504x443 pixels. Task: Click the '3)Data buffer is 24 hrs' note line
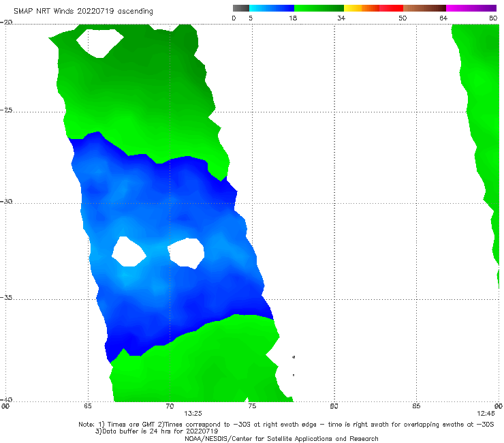157,431
